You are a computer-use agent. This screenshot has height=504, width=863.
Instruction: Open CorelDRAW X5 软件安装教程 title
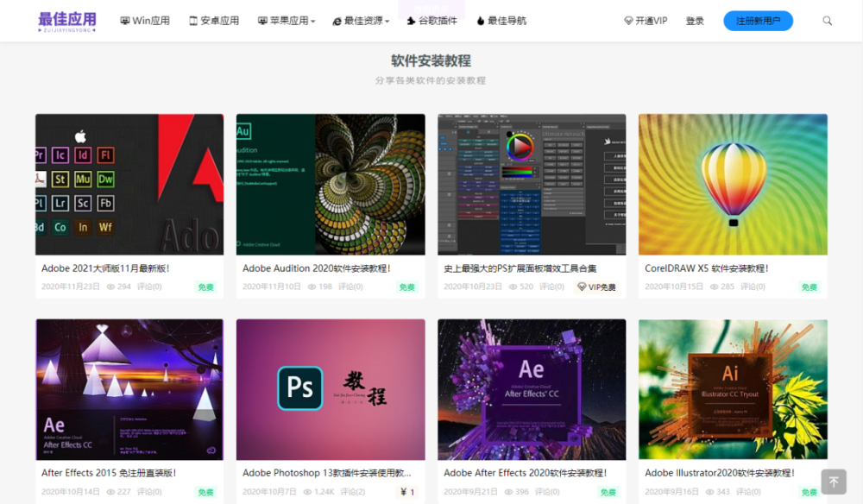[706, 268]
